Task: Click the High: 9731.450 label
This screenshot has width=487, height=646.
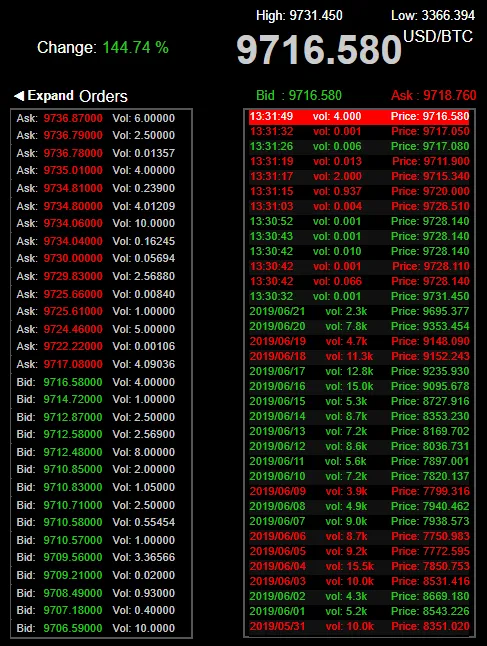Action: point(299,16)
